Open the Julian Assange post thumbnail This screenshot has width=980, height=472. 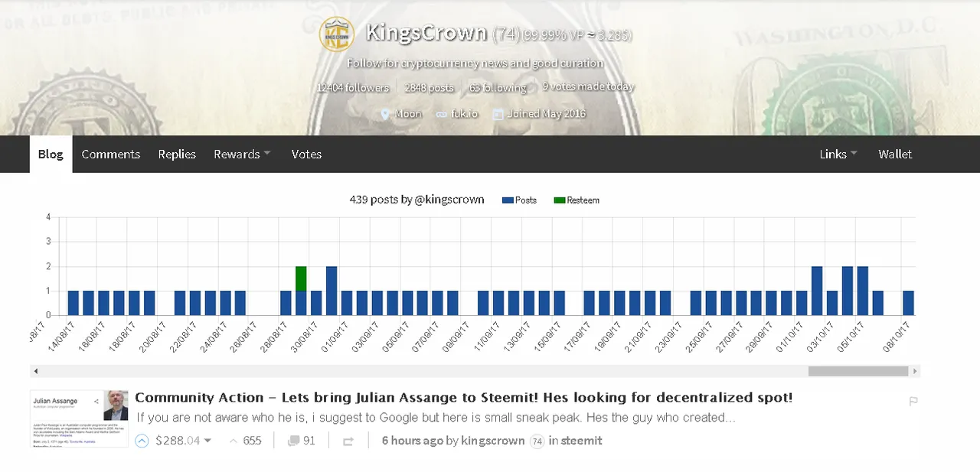pyautogui.click(x=79, y=418)
